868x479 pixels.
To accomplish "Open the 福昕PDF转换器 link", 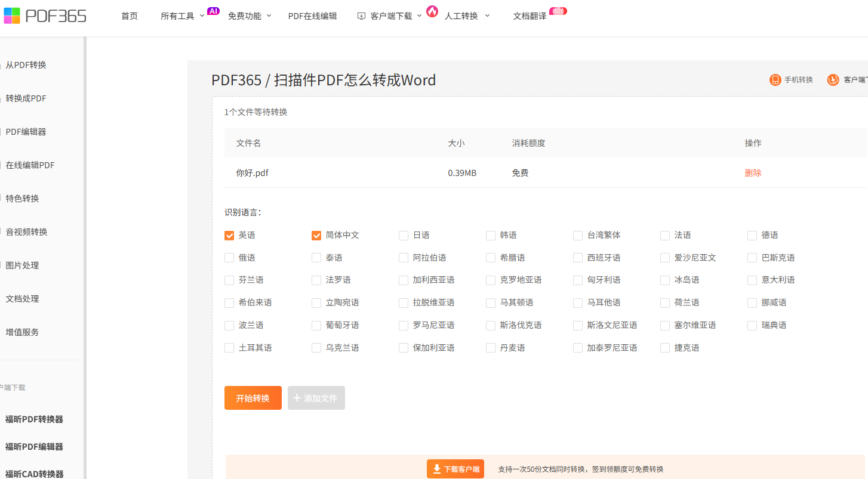I will pos(34,419).
